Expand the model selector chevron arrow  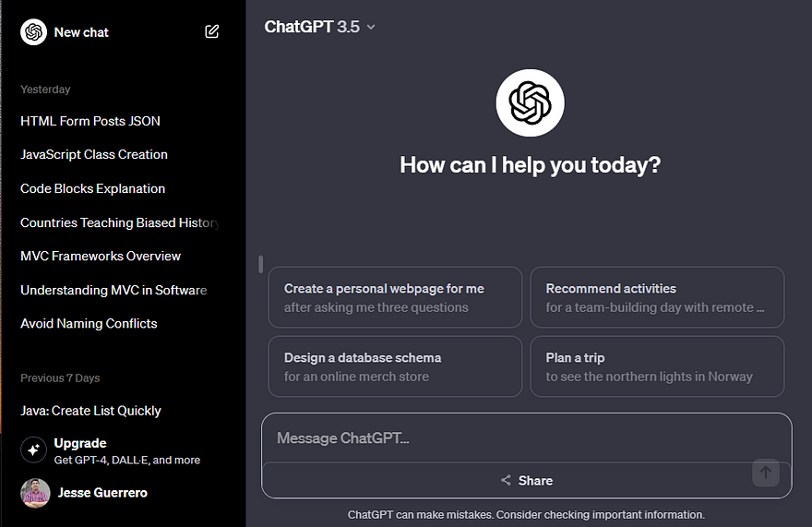coord(371,27)
